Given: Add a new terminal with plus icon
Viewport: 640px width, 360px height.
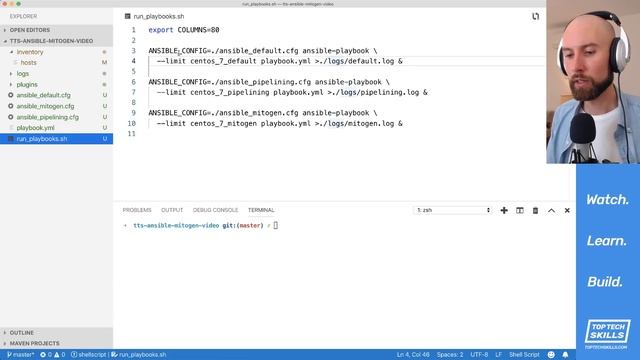Looking at the screenshot, I should [504, 210].
